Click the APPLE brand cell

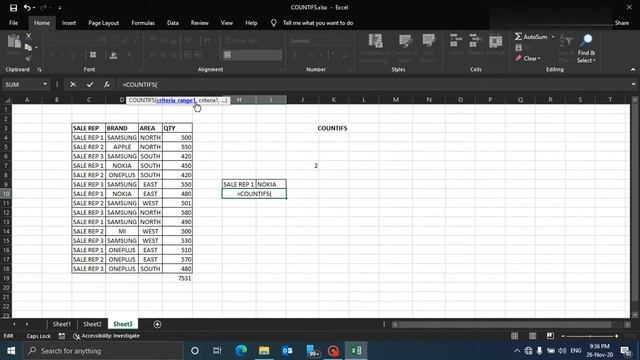click(122, 147)
